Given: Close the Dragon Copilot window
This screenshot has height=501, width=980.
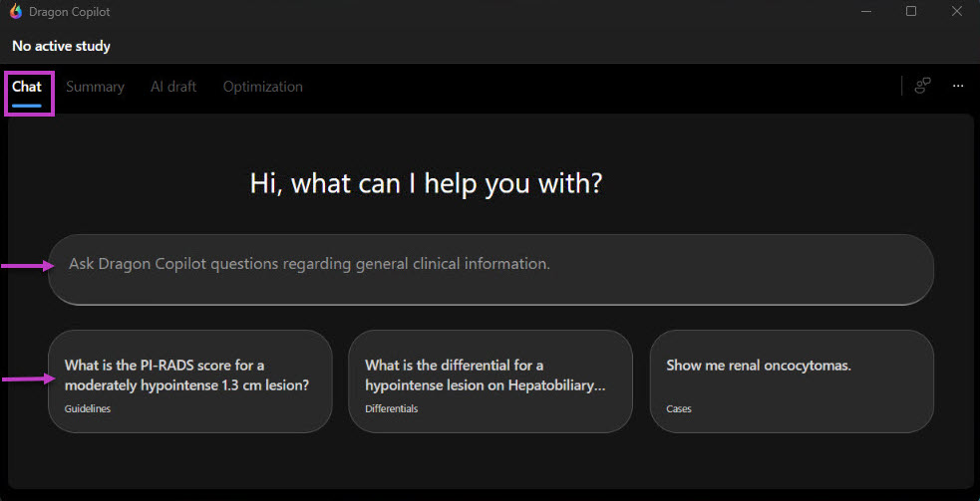Looking at the screenshot, I should point(956,11).
